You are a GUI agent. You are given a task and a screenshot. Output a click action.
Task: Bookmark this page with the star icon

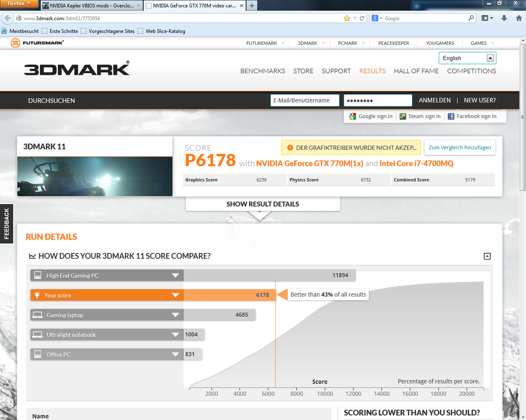[x=347, y=18]
